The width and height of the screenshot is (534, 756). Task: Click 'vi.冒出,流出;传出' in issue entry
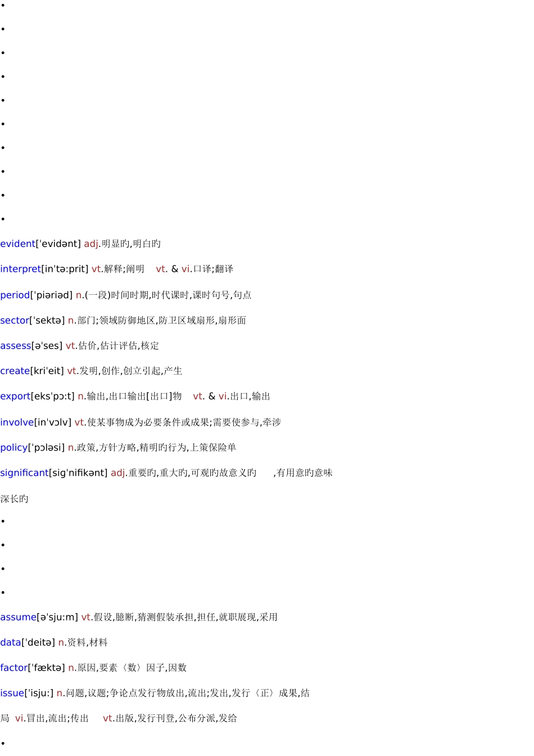click(x=52, y=718)
